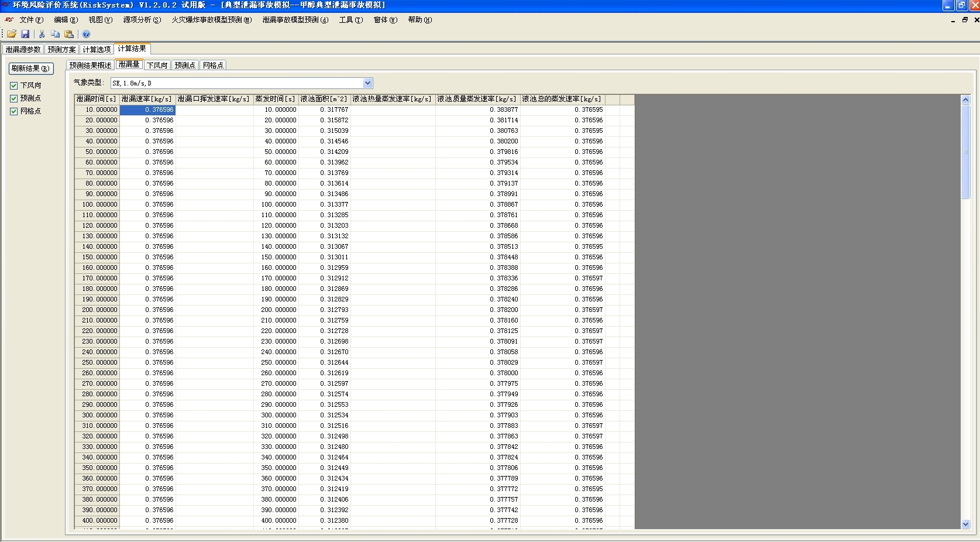Click the Save toolbar icon
This screenshot has height=542, width=980.
click(25, 34)
